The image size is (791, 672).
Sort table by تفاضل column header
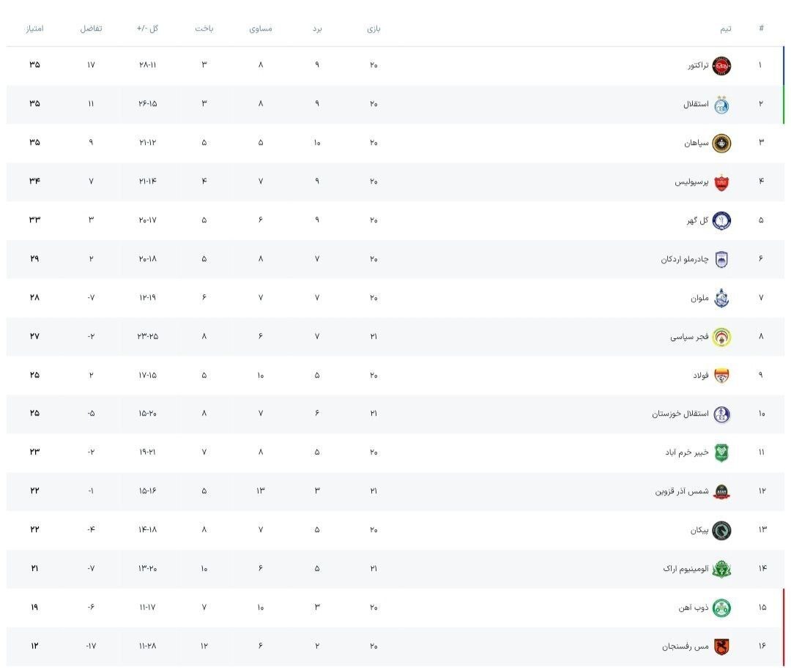[91, 29]
